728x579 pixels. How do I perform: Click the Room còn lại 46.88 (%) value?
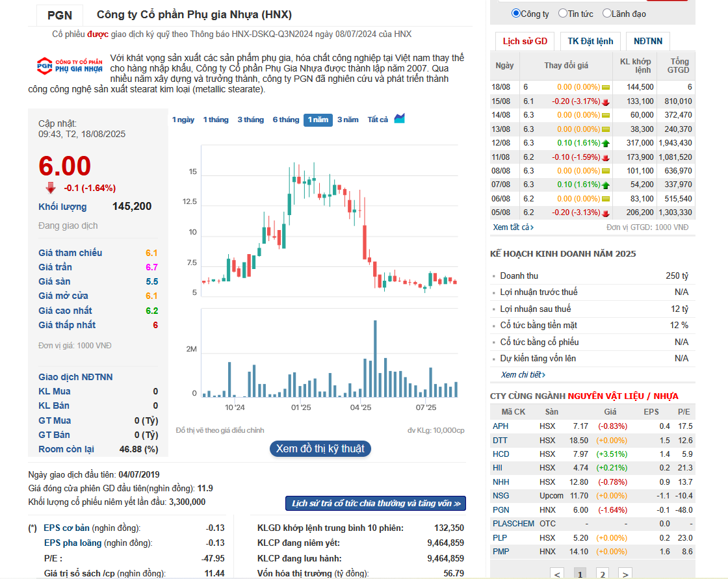[x=139, y=450]
